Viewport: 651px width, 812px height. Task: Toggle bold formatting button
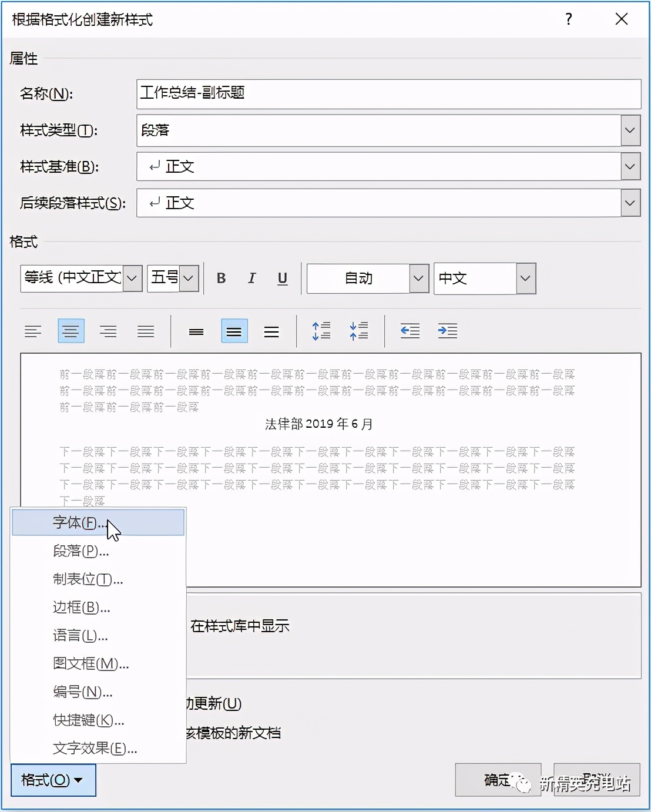coord(222,278)
